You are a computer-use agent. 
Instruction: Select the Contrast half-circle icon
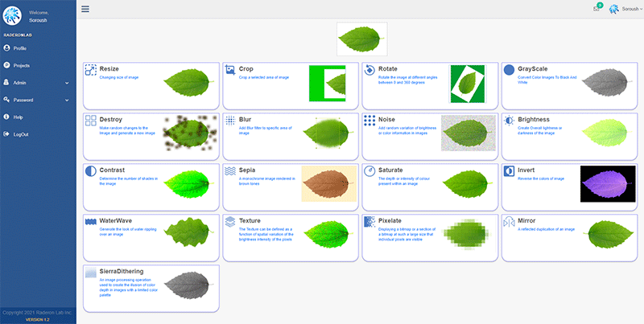point(90,171)
